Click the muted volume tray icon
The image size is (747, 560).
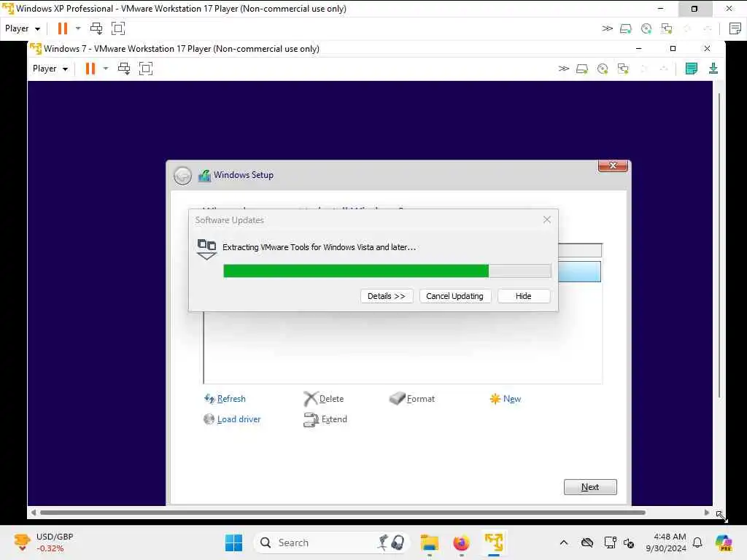point(629,542)
